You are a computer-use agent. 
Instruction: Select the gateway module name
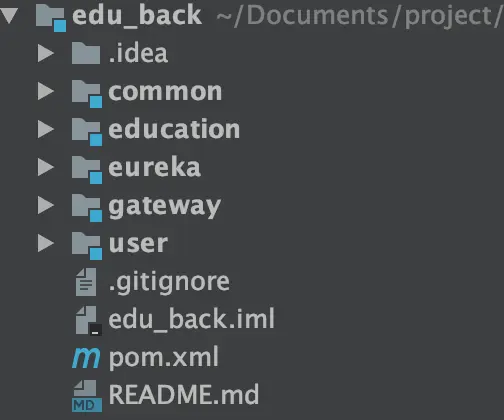(x=165, y=207)
